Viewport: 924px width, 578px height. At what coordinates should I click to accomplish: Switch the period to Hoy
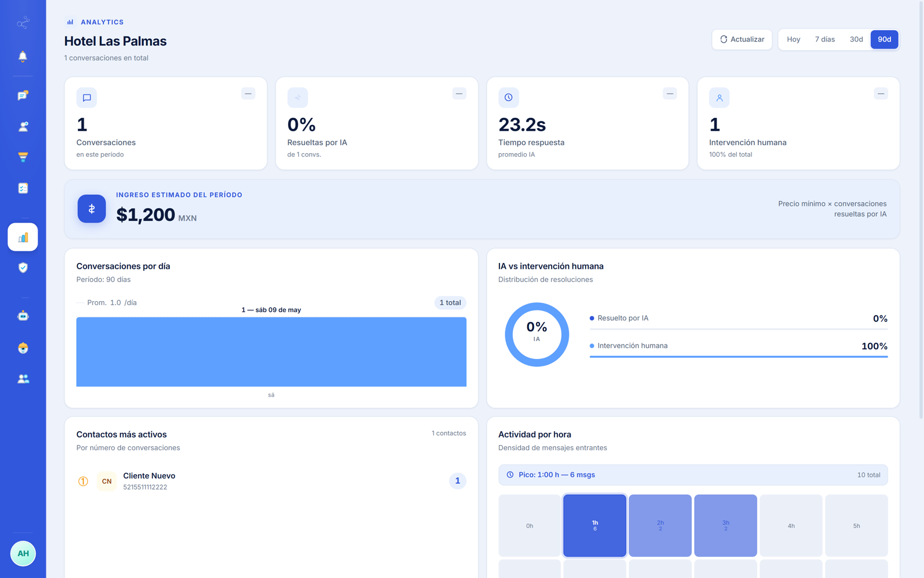tap(793, 39)
